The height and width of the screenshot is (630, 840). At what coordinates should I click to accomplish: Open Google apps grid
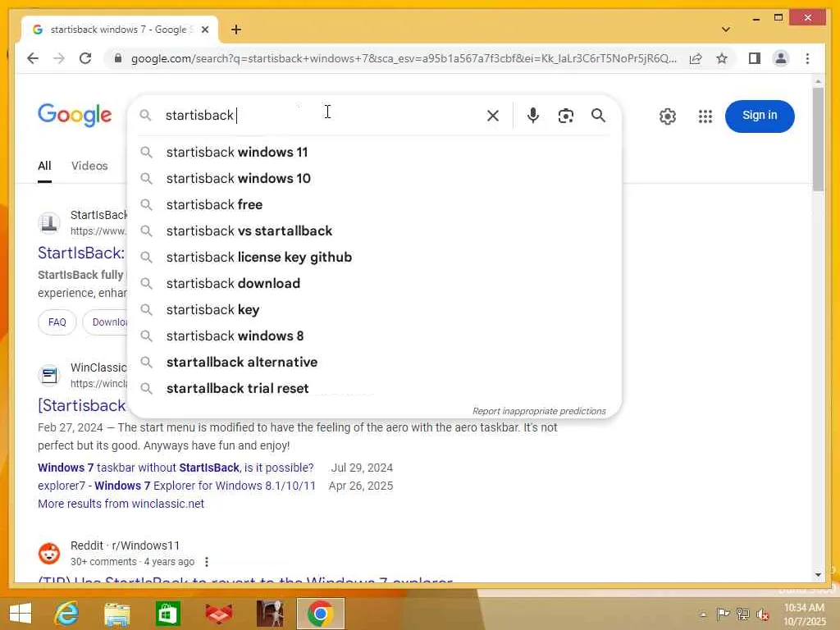click(x=705, y=116)
